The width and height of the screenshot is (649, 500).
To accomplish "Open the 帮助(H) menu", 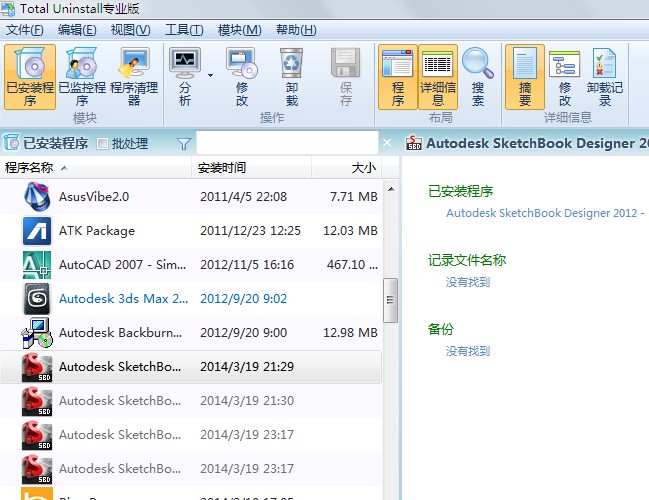I will (296, 30).
